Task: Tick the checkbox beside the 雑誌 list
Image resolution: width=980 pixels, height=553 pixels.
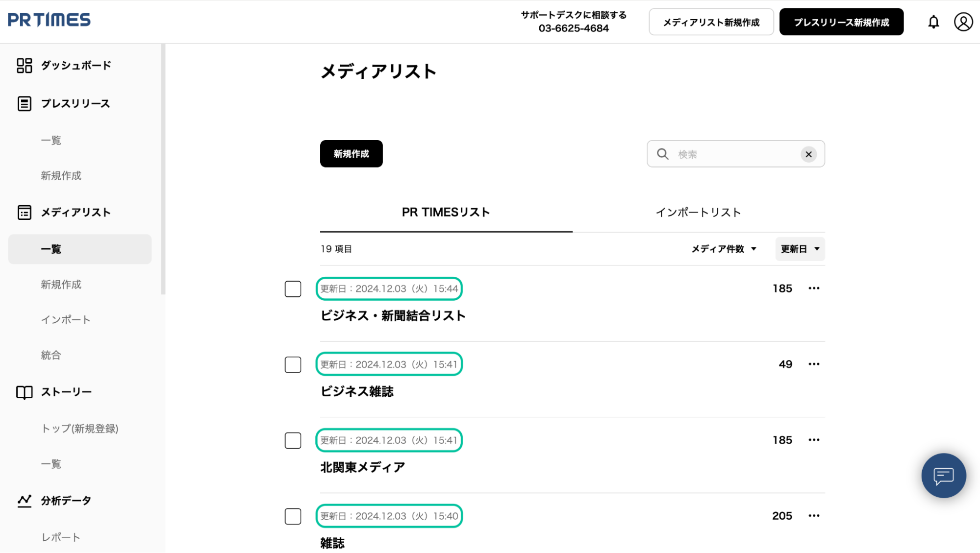Action: (293, 516)
